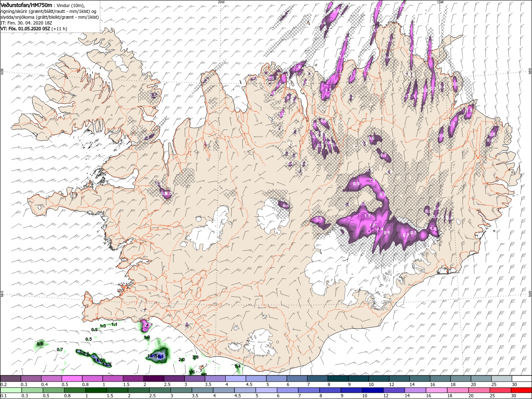Image resolution: width=532 pixels, height=399 pixels.
Task: Click the 1.9 rainfall value
Action: (x=147, y=337)
